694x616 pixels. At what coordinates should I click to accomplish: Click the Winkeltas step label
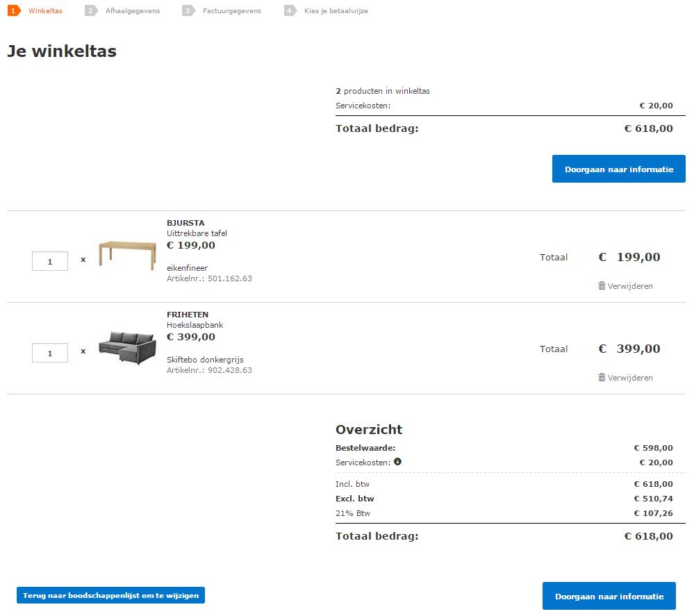(46, 10)
